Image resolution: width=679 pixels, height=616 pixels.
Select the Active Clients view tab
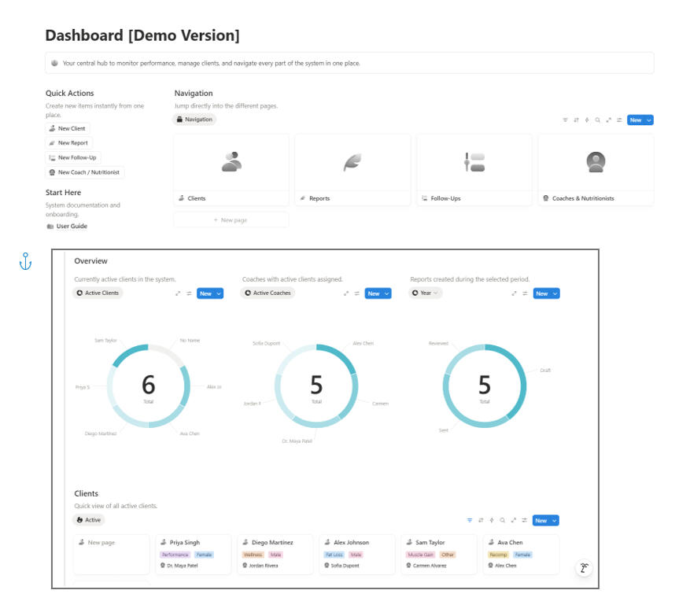[98, 293]
